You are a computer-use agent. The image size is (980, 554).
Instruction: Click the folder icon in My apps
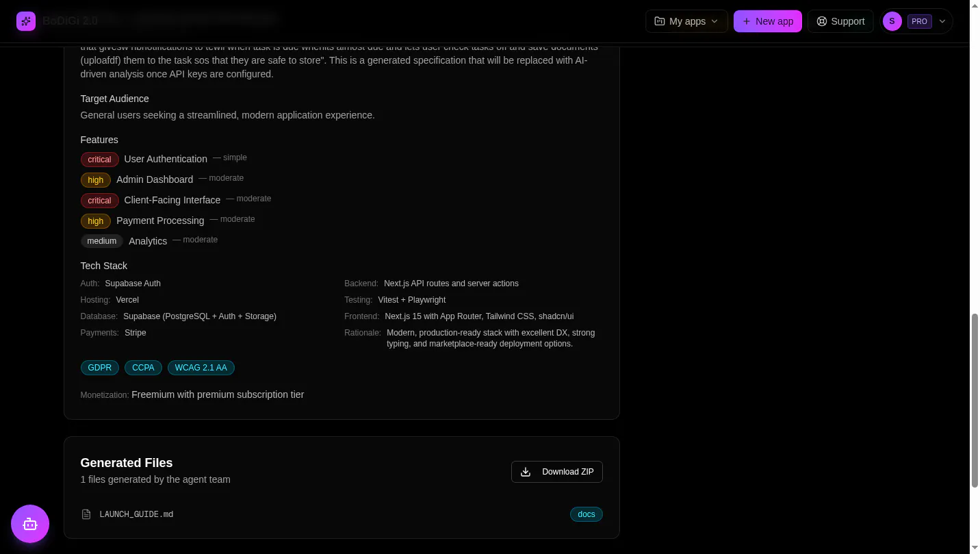tap(660, 21)
